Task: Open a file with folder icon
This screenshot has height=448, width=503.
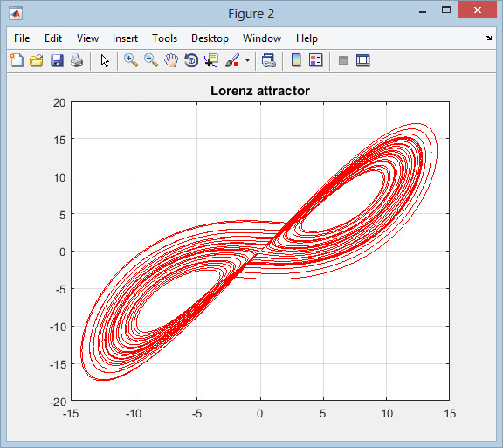Action: click(37, 60)
